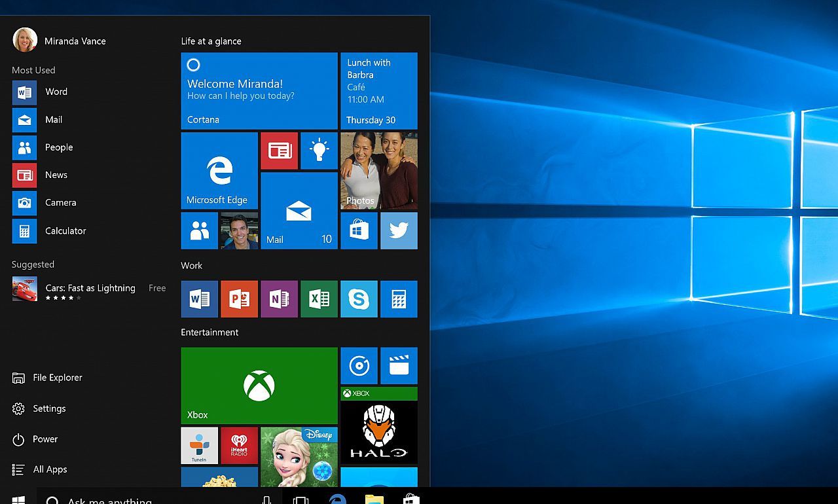Open the Xbox tile

pos(259,386)
